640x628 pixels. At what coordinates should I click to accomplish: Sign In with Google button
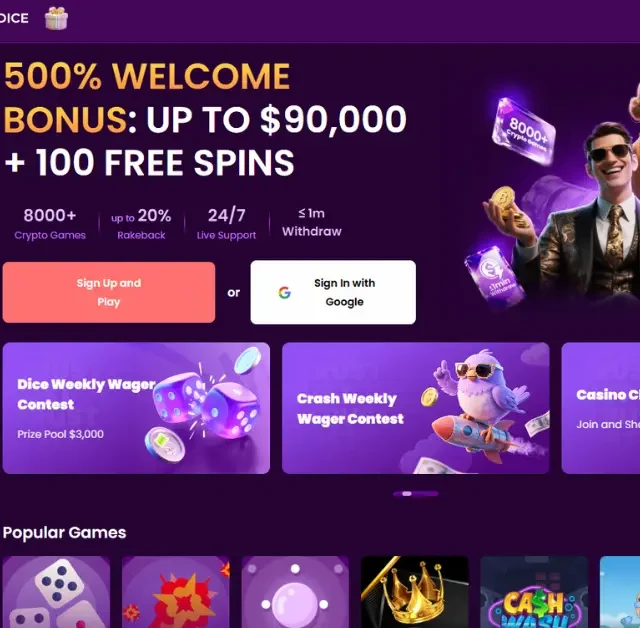click(x=333, y=292)
